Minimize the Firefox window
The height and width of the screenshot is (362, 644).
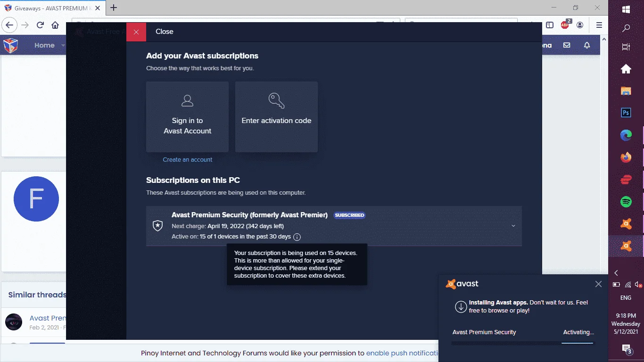553,8
